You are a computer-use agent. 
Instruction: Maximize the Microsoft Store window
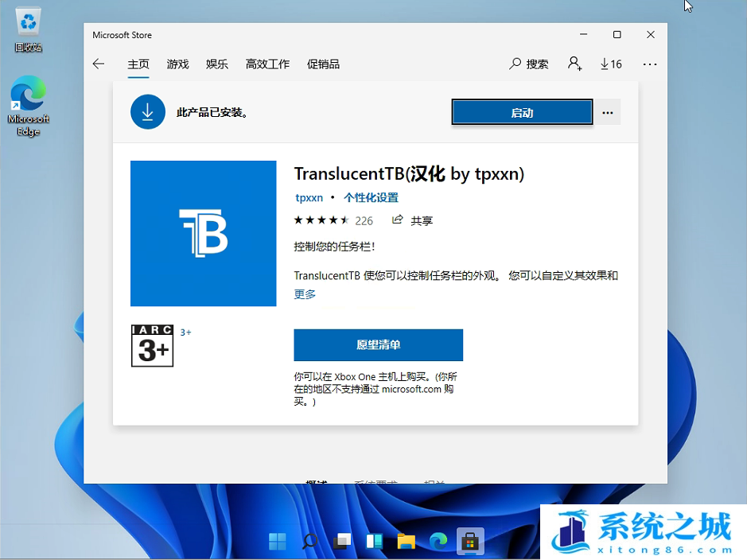617,35
